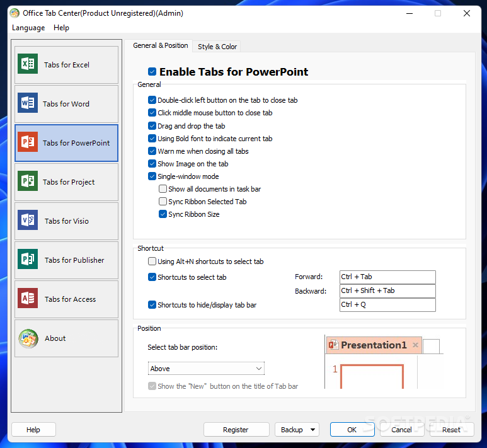Click the slide 1 thumbnail in preview
This screenshot has height=448, width=487.
[372, 377]
